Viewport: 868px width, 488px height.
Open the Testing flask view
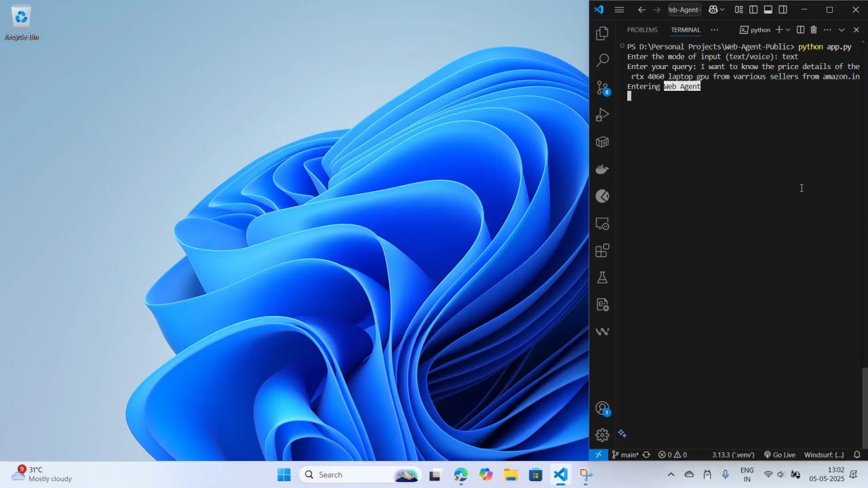point(601,278)
